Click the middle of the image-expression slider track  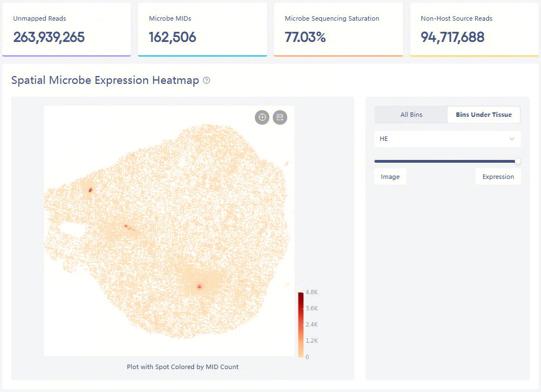click(447, 161)
